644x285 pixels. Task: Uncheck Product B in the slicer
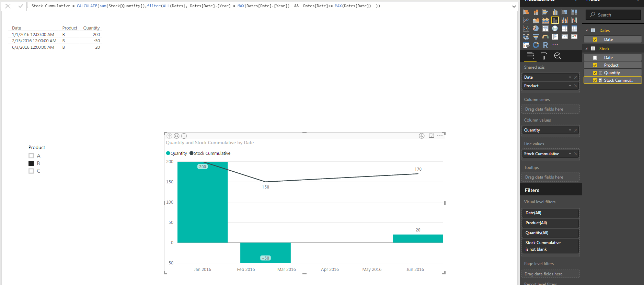[x=31, y=163]
